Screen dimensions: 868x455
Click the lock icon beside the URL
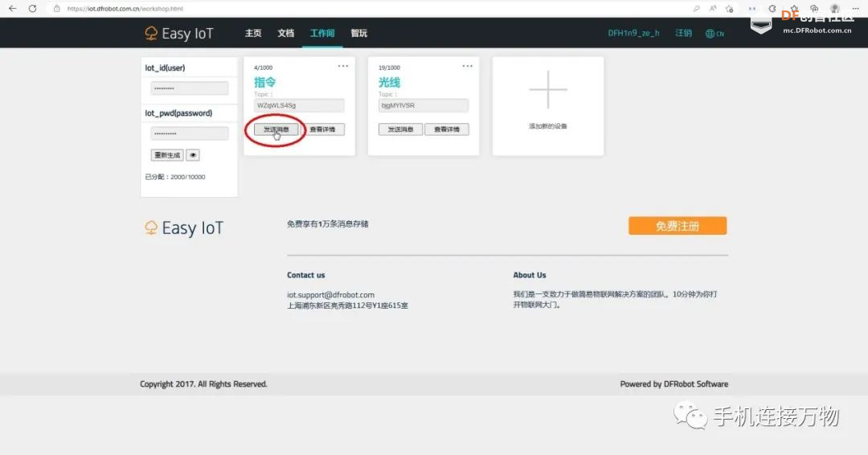click(56, 9)
